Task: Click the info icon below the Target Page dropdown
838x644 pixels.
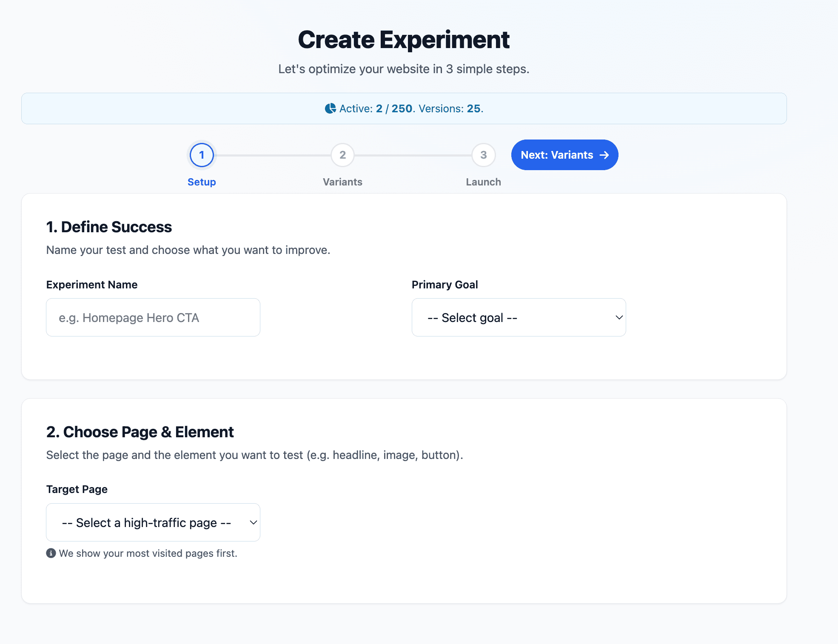Action: [x=51, y=553]
